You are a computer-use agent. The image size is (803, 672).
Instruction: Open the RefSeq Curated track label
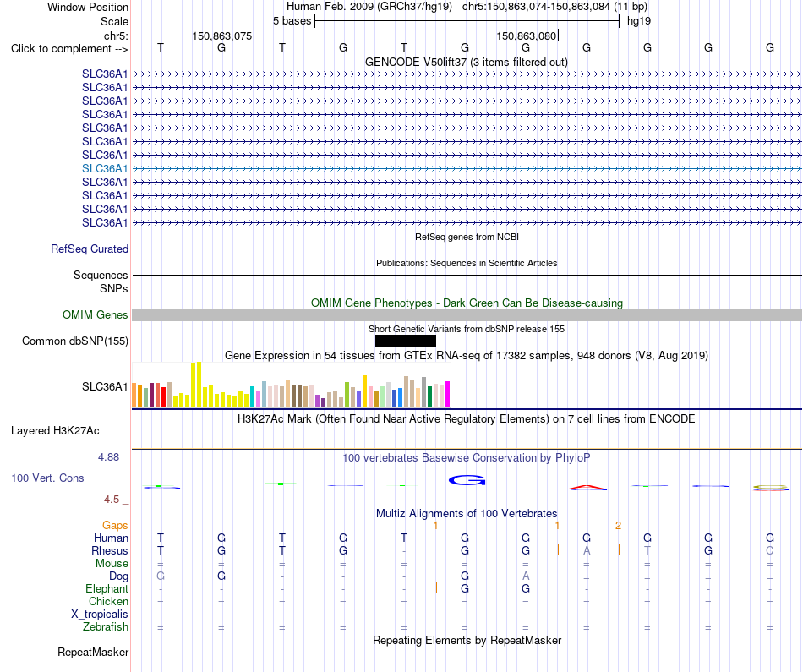[x=89, y=249]
